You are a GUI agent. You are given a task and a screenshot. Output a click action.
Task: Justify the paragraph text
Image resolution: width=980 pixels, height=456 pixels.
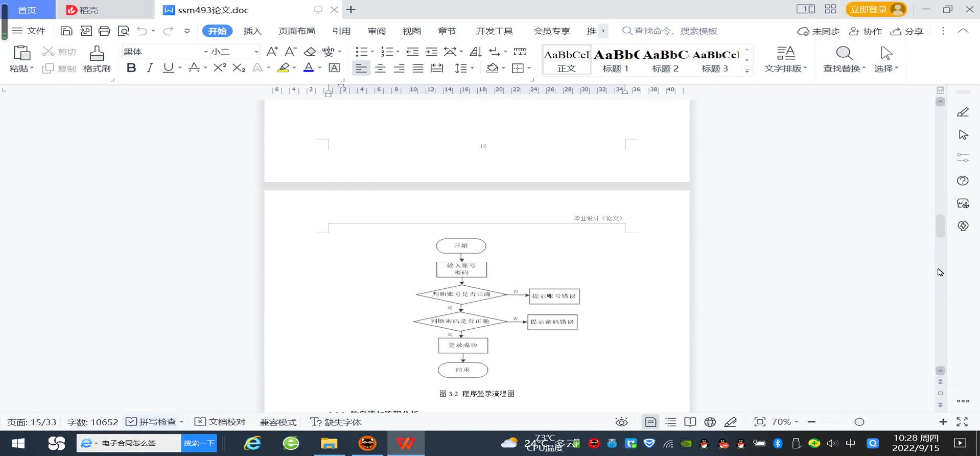[x=418, y=68]
